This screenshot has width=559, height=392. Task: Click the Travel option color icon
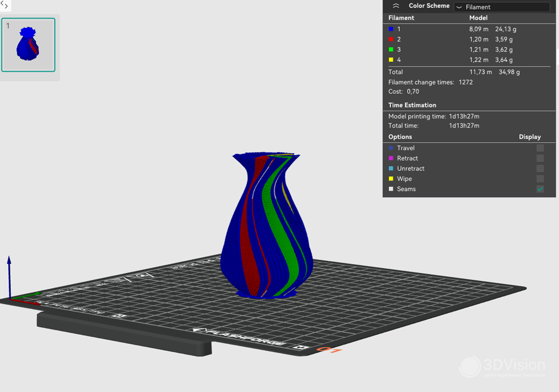(391, 148)
